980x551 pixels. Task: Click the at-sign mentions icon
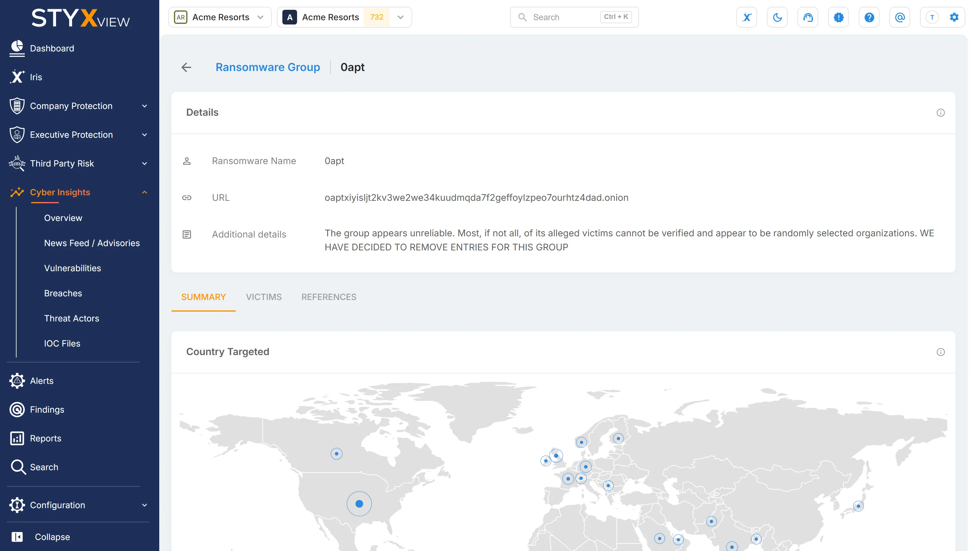click(900, 17)
